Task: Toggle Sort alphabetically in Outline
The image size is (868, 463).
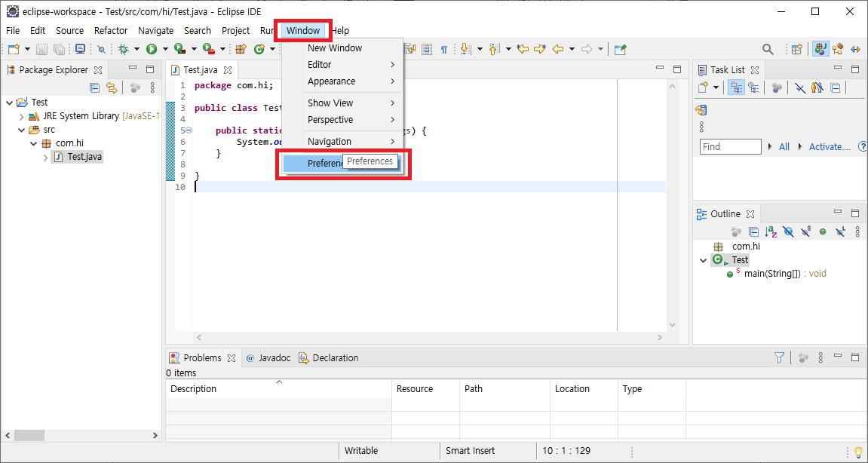Action: (771, 231)
